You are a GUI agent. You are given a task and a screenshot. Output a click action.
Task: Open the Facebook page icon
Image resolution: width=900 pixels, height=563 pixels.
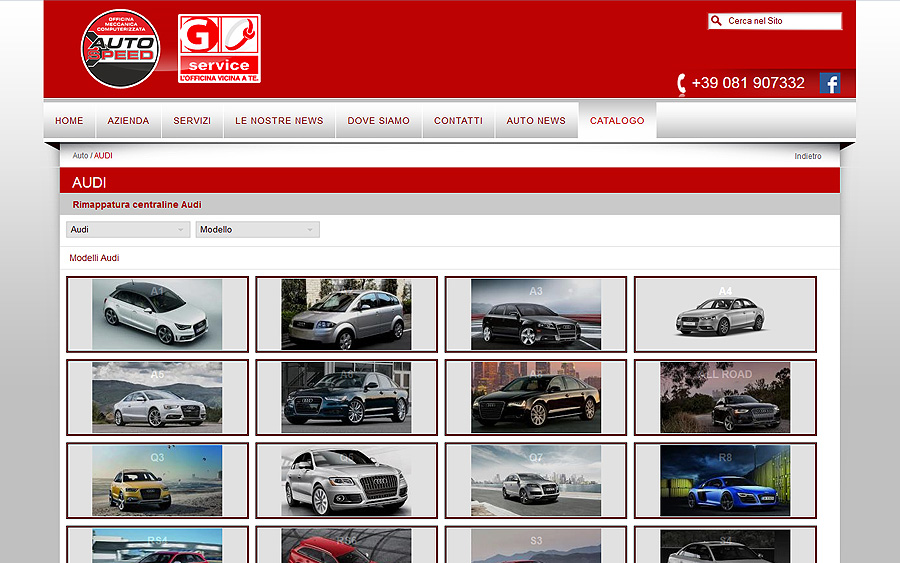(829, 83)
